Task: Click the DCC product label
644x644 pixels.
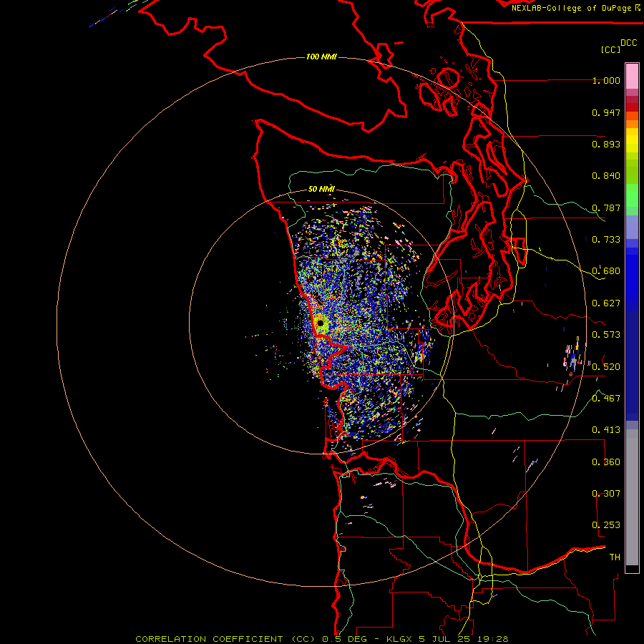Action: point(629,43)
